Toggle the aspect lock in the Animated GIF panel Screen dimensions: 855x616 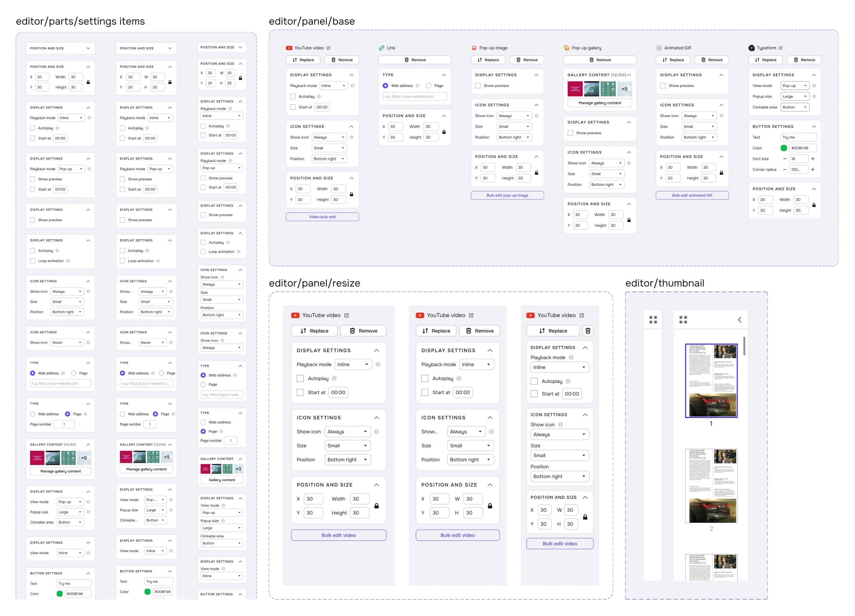(x=722, y=173)
